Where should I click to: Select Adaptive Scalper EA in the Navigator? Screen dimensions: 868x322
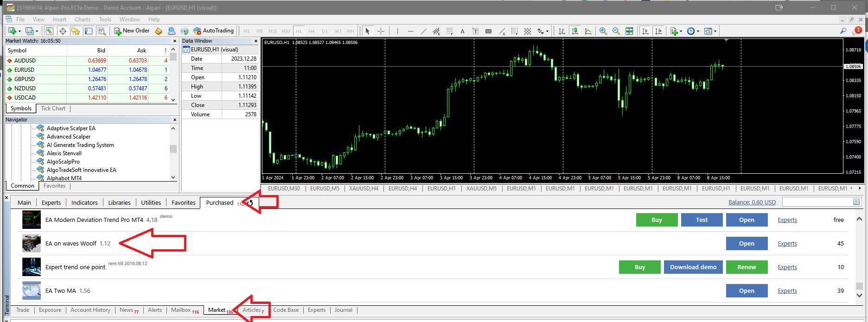[71, 128]
